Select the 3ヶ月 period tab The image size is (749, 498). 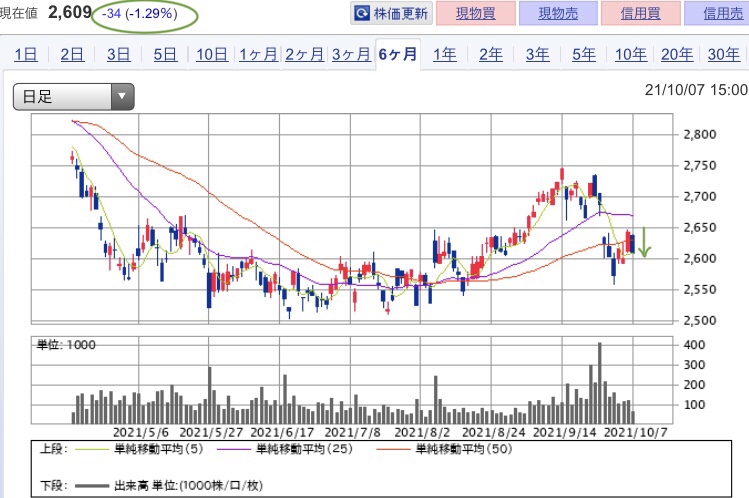pos(351,54)
